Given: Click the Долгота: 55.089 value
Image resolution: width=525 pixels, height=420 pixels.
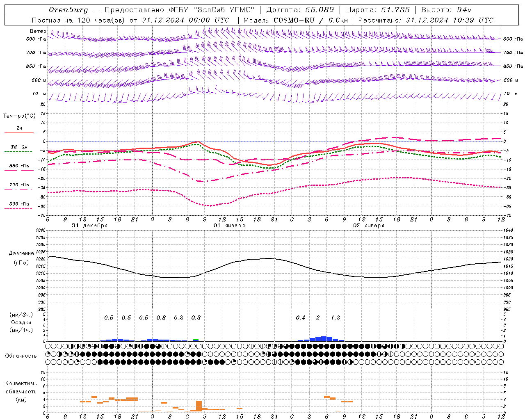Looking at the screenshot, I should [300, 9].
